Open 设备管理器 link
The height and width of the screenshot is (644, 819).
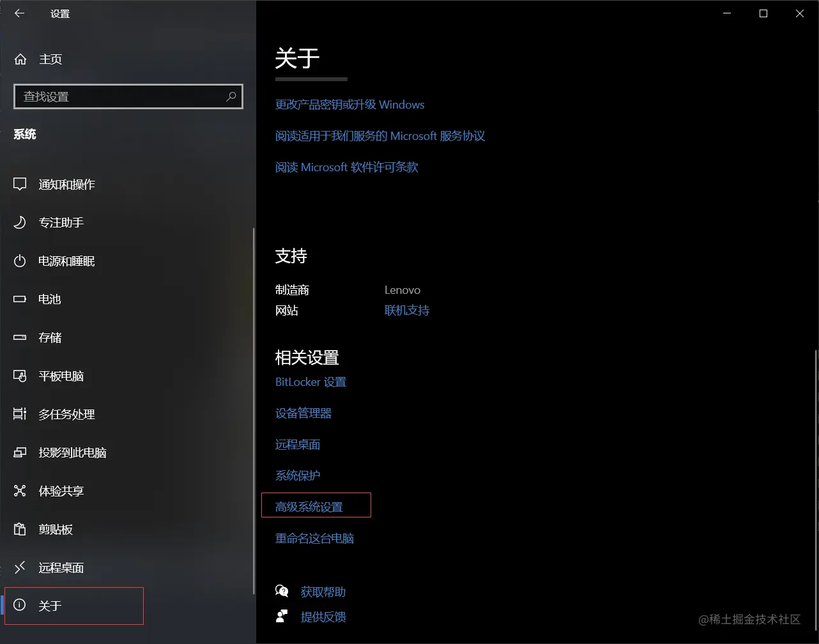click(x=303, y=413)
